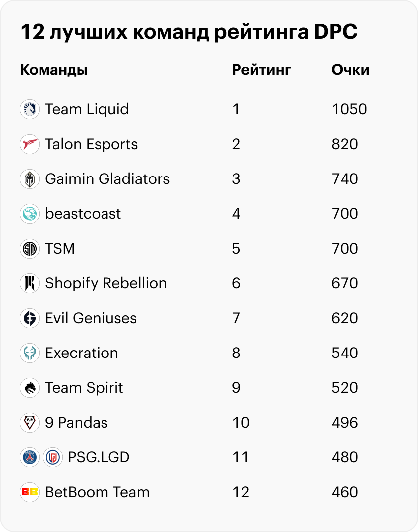Click the Paris Saint-Germain crest icon
The width and height of the screenshot is (418, 532).
coord(30,457)
